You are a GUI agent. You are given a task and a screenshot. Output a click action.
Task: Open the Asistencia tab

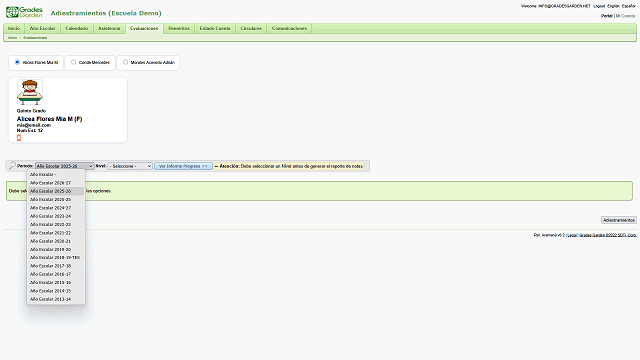click(109, 28)
